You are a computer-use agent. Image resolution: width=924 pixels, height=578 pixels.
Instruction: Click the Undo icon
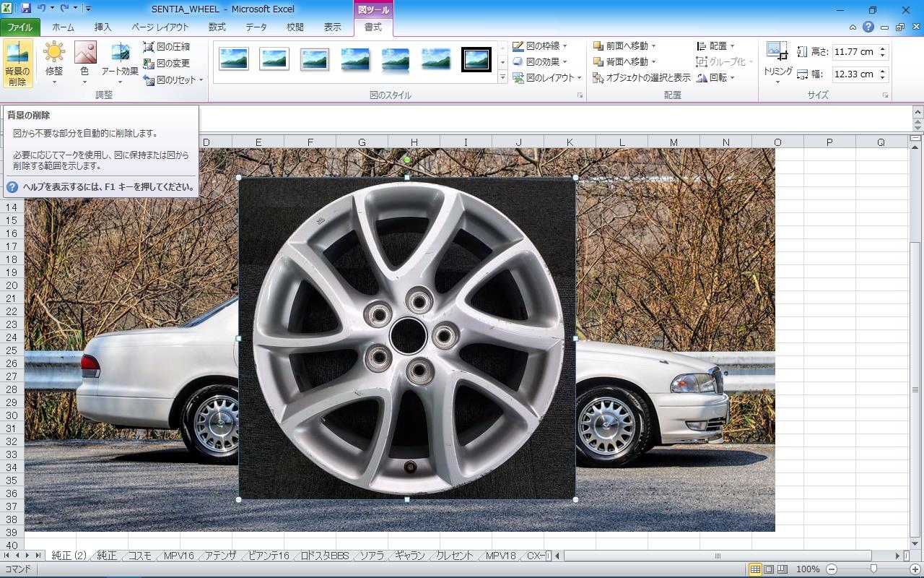(x=42, y=9)
